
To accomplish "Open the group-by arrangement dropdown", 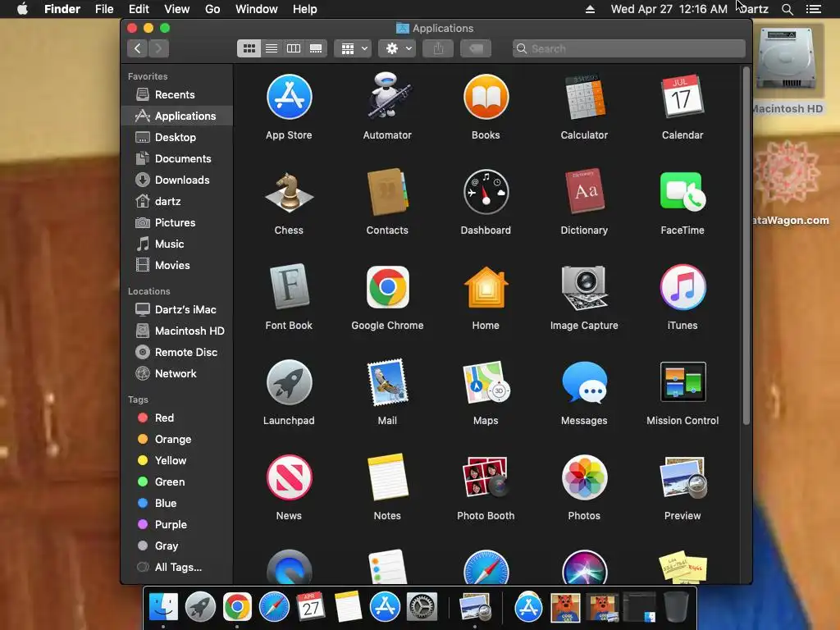I will pyautogui.click(x=353, y=48).
